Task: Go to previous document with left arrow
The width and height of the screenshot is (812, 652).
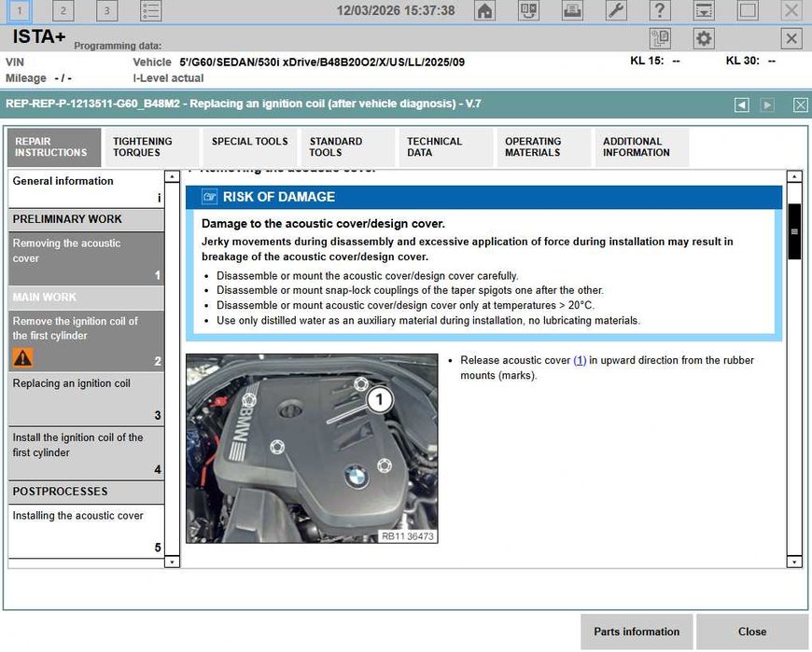Action: tap(742, 105)
